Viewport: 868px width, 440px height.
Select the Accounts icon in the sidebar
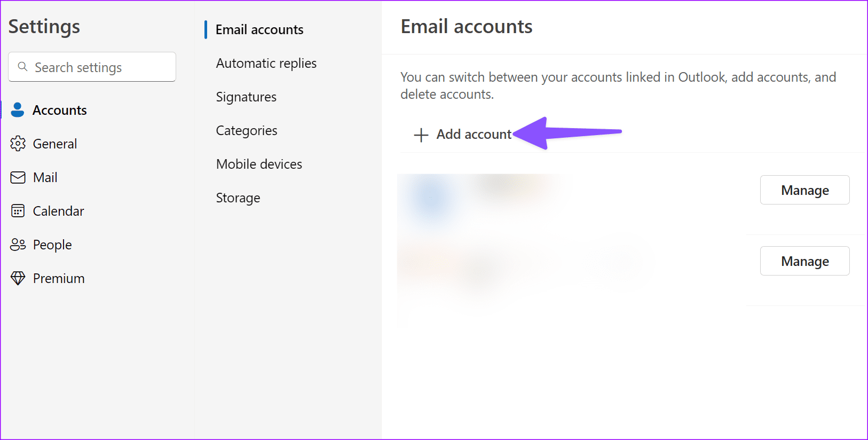[x=18, y=110]
